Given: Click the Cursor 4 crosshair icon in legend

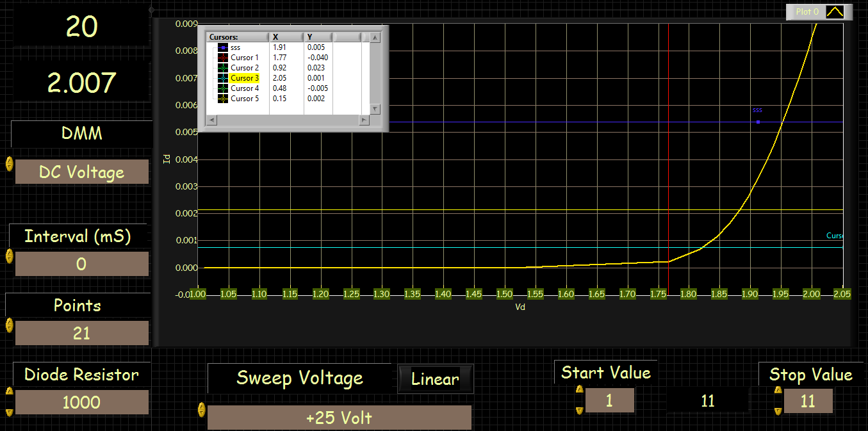Looking at the screenshot, I should [x=222, y=88].
